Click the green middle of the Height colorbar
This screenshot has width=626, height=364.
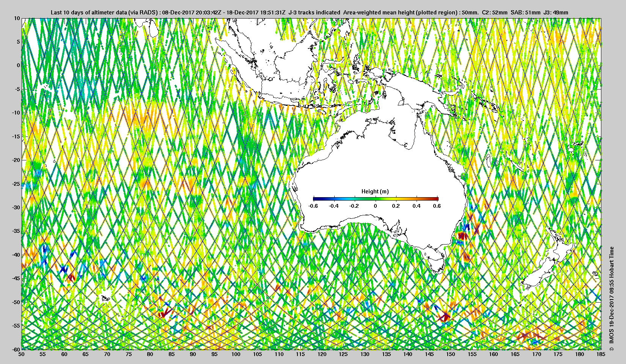[x=376, y=199]
